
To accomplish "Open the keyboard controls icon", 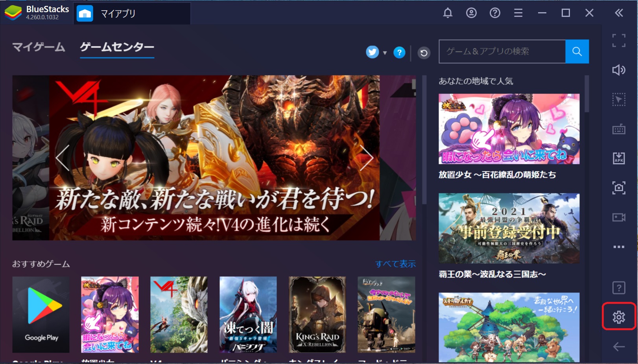I will coord(619,129).
